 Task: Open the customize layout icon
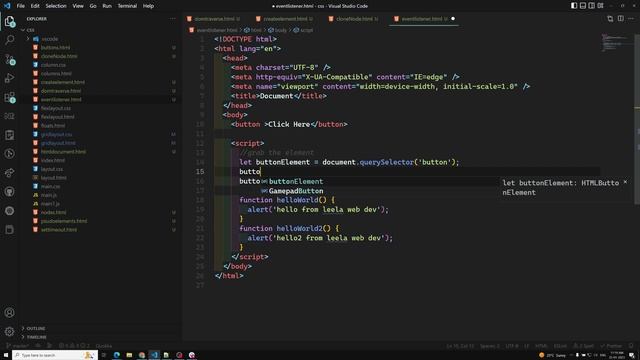(x=600, y=6)
